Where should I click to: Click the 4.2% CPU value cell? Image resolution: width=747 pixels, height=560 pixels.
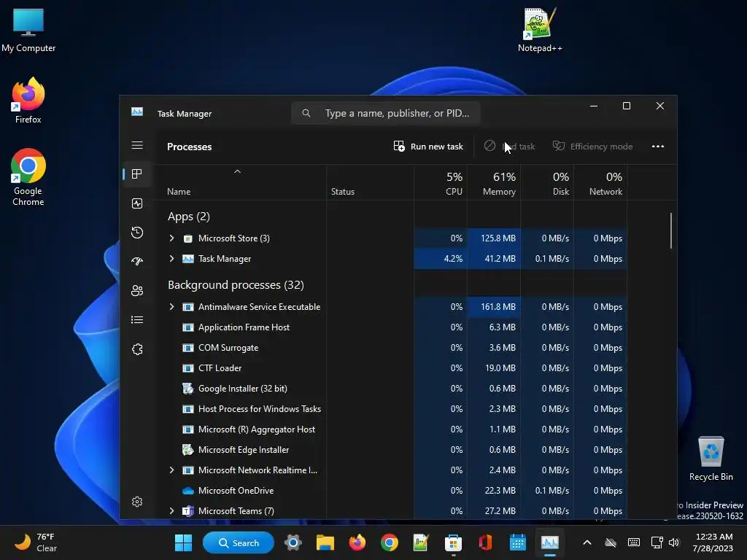tap(441, 259)
